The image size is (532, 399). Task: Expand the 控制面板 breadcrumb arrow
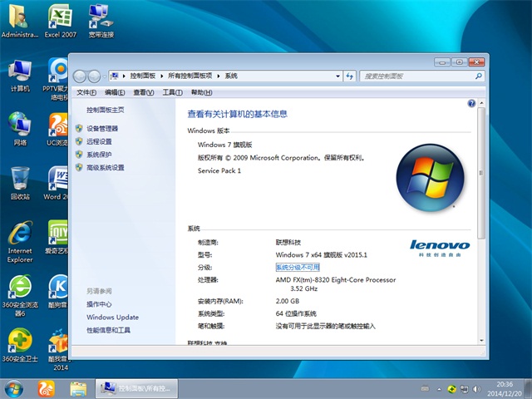pyautogui.click(x=162, y=76)
